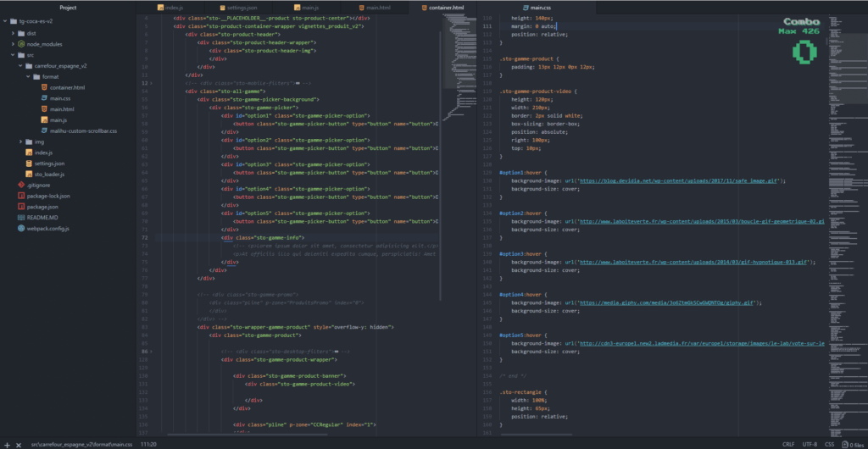
Task: Open the cdn3-europe1 ladmedia URL link
Action: tap(702, 343)
